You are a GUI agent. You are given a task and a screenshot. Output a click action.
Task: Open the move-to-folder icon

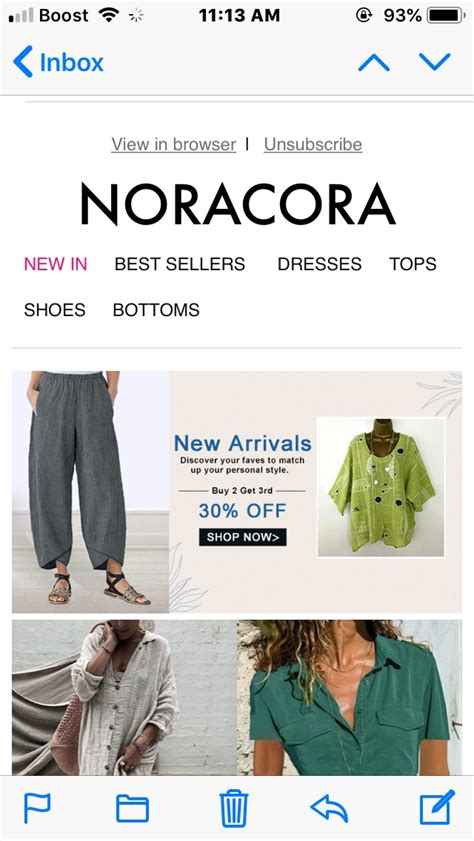pyautogui.click(x=132, y=808)
